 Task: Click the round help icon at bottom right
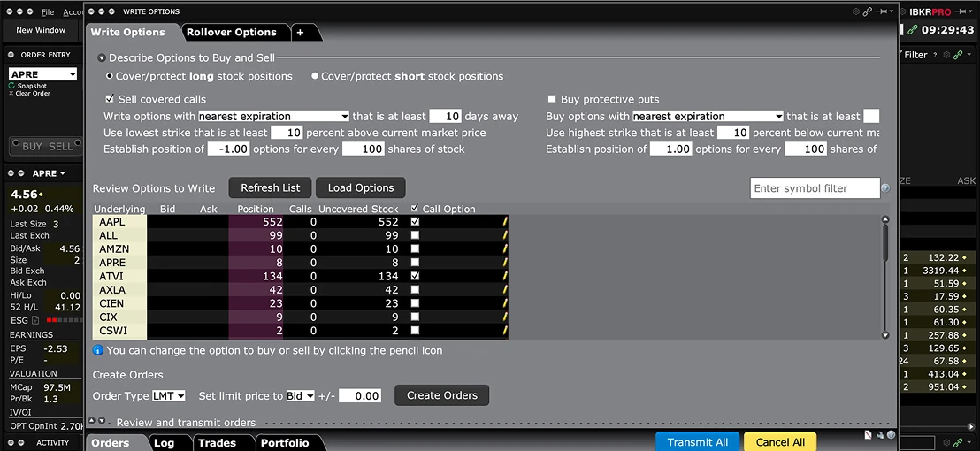(892, 435)
